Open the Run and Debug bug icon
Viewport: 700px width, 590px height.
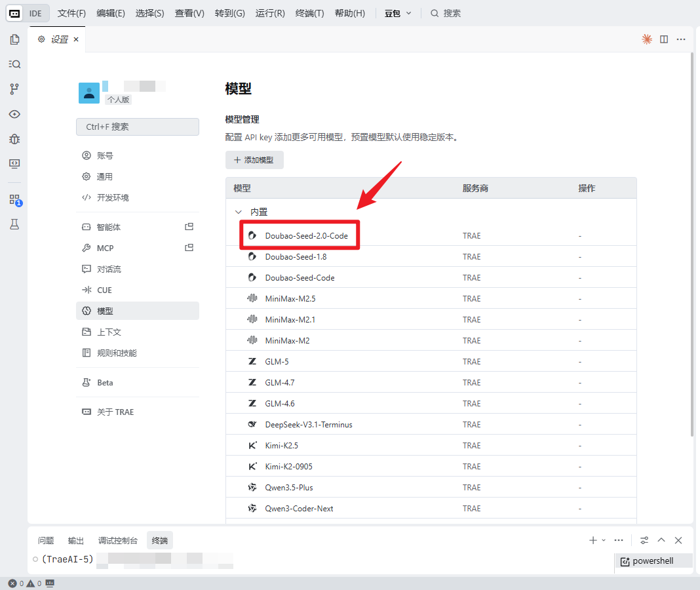(x=14, y=138)
